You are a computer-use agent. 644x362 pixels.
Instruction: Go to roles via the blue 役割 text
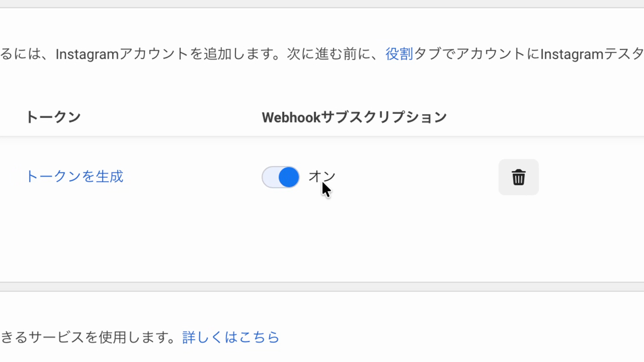[399, 54]
